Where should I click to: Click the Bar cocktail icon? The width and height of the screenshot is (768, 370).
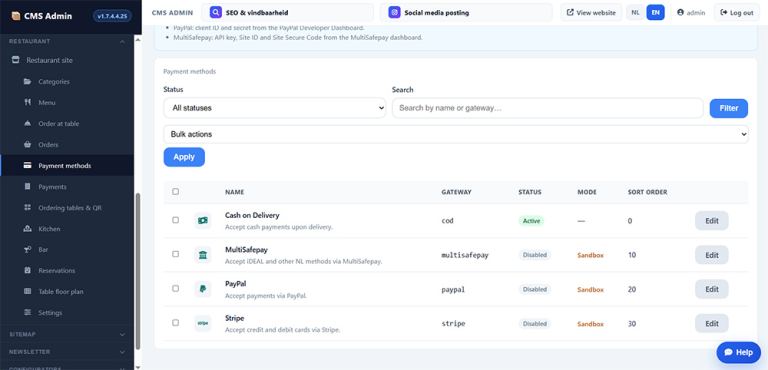click(x=27, y=250)
